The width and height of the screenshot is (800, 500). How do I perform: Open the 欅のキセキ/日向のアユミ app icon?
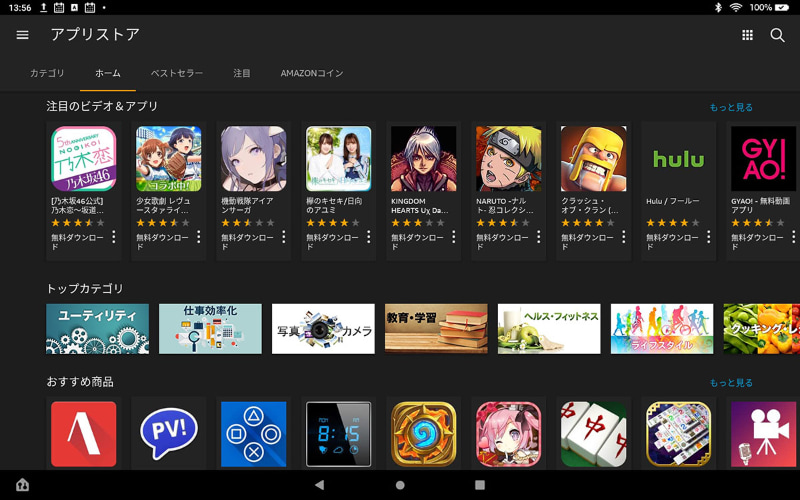[x=339, y=159]
